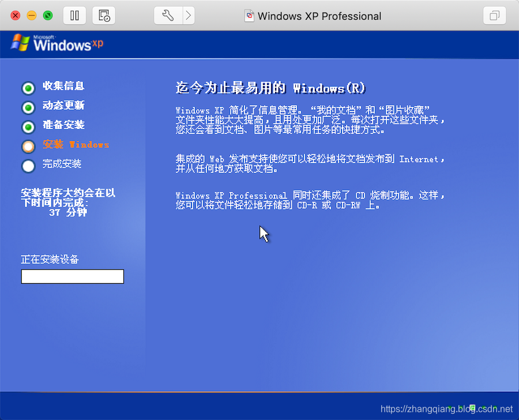
Task: Pause the virtual machine
Action: tap(74, 16)
